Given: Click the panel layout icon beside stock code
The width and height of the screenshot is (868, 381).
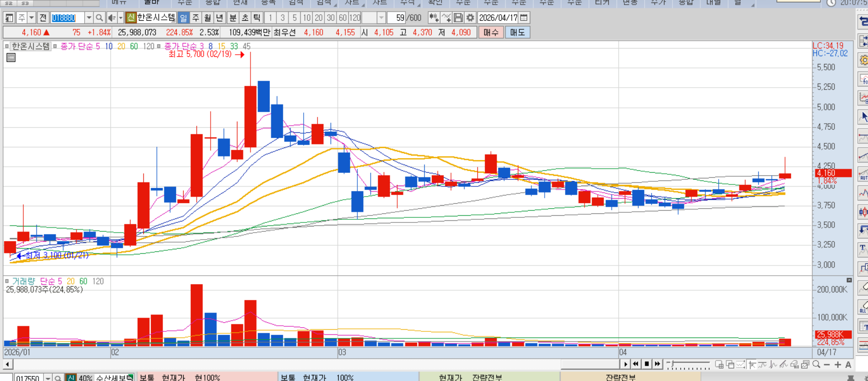Looking at the screenshot, I should (9, 18).
